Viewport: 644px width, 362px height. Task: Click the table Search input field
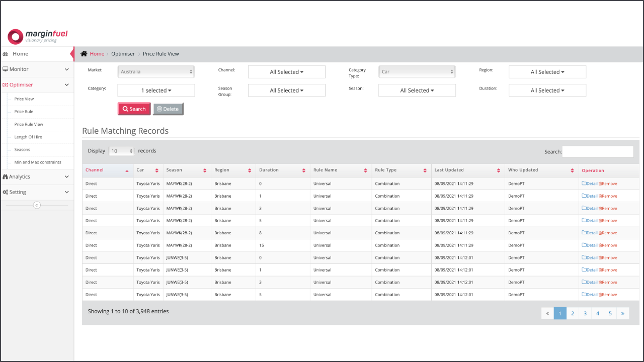click(598, 151)
